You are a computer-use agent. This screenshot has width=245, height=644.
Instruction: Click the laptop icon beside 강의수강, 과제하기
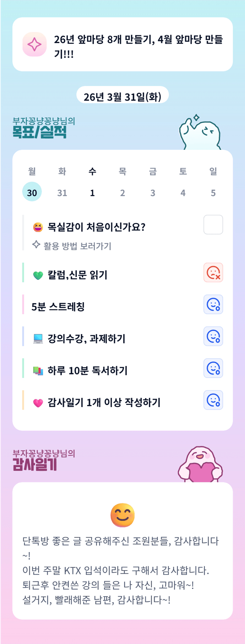point(38,339)
